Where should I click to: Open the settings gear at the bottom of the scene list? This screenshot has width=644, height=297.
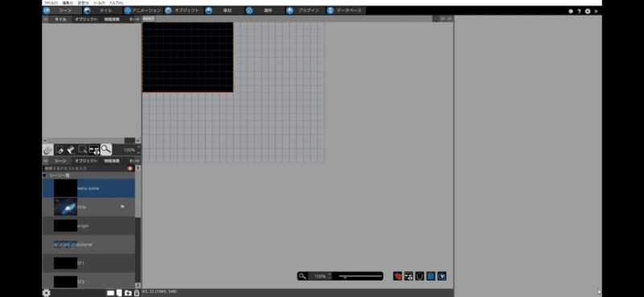pyautogui.click(x=47, y=292)
